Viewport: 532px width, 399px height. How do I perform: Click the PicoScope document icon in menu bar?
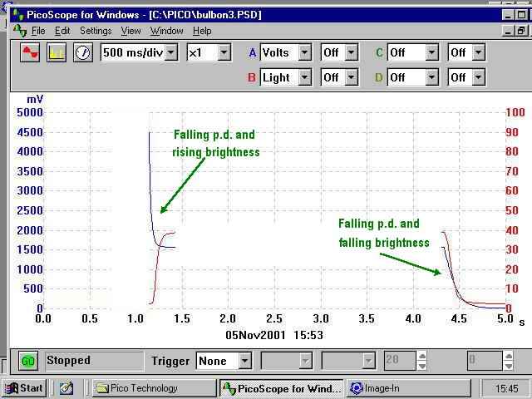pos(19,31)
